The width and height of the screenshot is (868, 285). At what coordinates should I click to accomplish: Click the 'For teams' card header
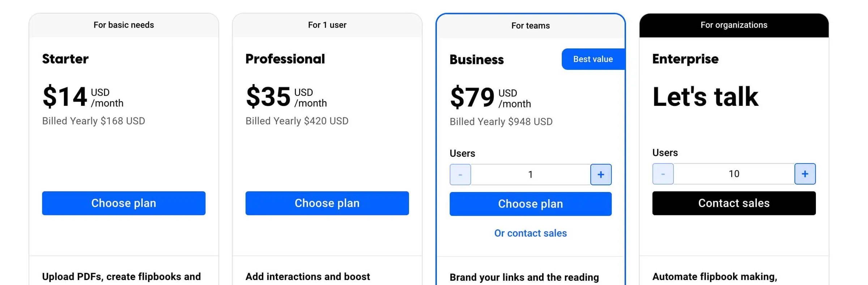tap(531, 26)
